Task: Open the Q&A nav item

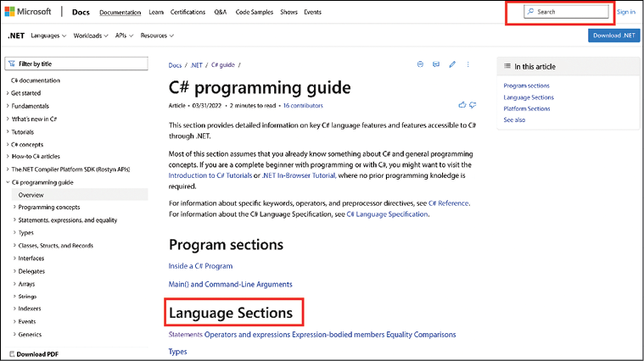Action: 220,13
